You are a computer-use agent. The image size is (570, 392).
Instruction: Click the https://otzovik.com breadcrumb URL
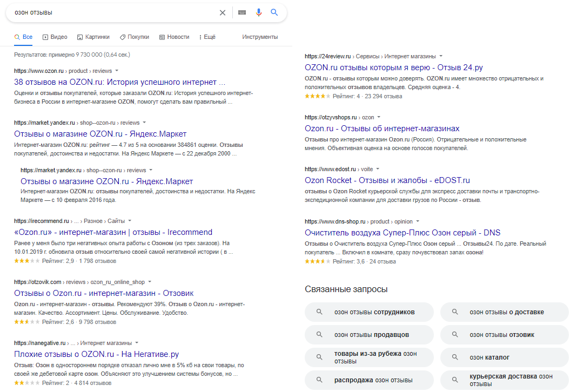[x=38, y=282]
